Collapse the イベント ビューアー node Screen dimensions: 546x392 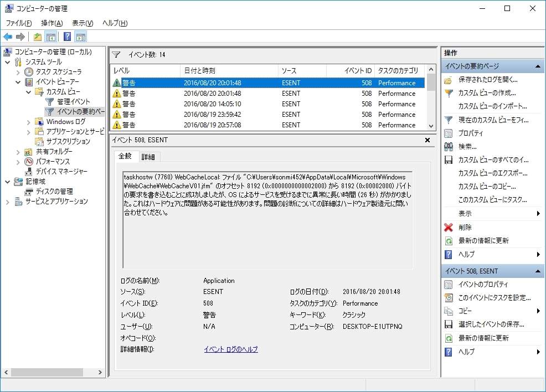click(18, 82)
